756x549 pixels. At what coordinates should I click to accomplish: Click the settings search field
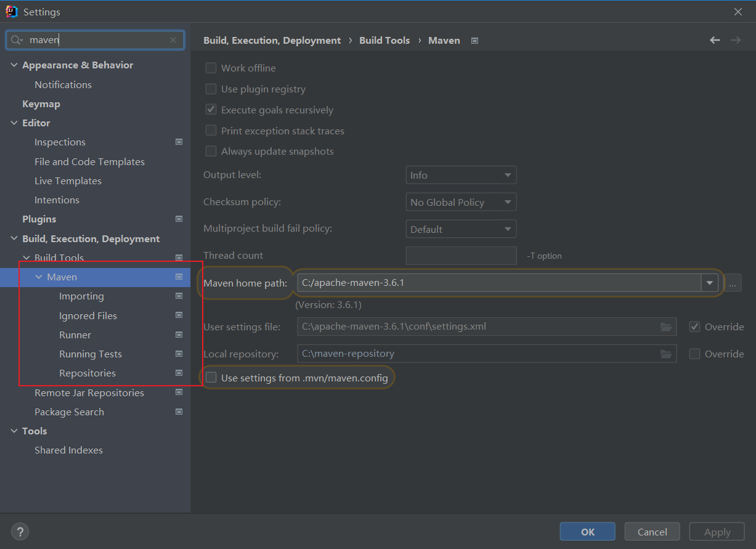point(95,40)
